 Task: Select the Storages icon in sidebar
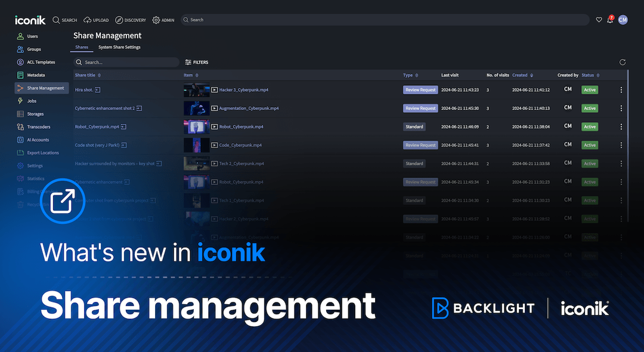(19, 113)
